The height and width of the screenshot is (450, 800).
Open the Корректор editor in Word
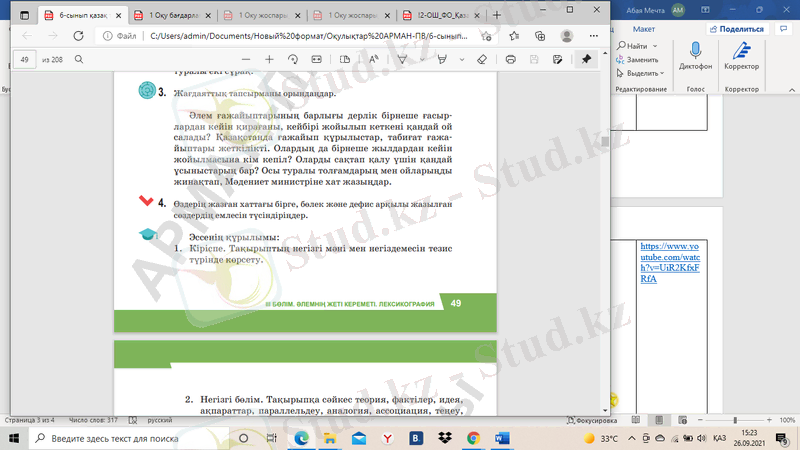pos(741,55)
